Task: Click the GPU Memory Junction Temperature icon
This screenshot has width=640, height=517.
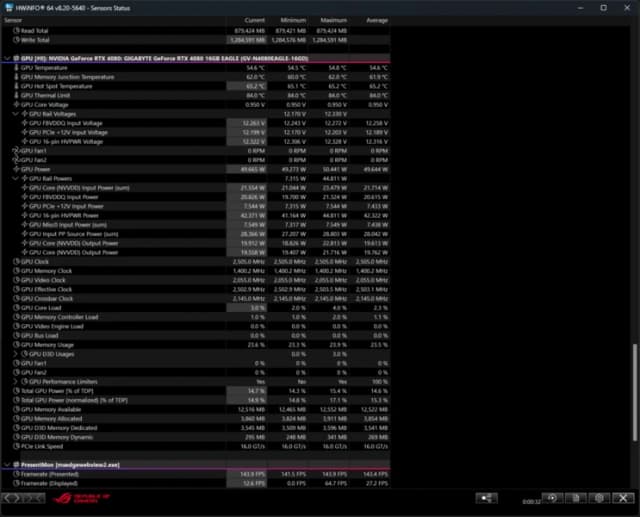Action: point(16,77)
